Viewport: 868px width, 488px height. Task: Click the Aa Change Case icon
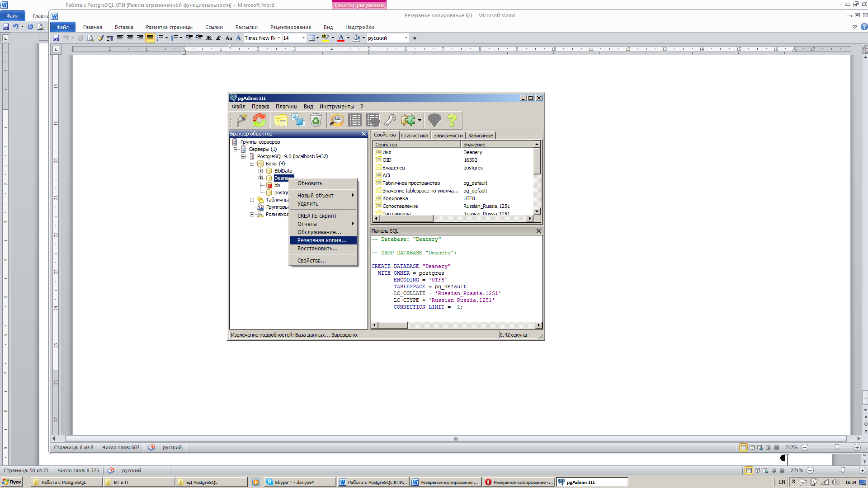point(229,38)
